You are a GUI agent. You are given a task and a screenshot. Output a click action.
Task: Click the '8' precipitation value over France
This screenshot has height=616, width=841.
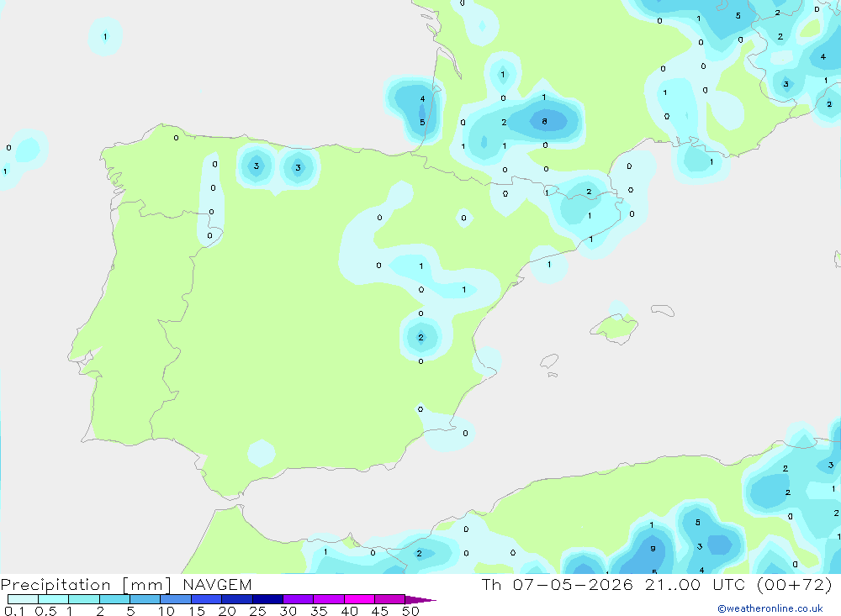click(x=544, y=122)
